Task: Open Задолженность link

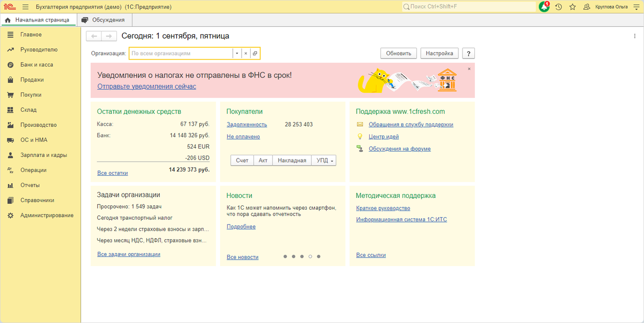Action: pos(247,124)
